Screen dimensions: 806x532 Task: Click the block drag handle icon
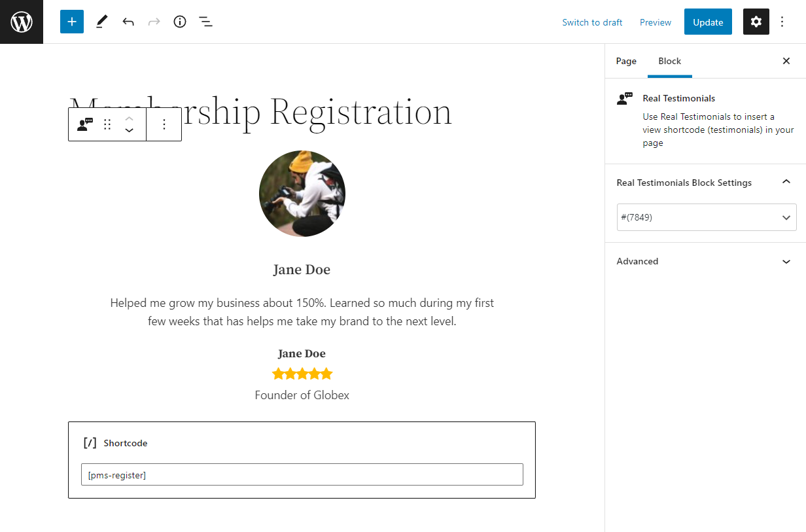(x=107, y=124)
